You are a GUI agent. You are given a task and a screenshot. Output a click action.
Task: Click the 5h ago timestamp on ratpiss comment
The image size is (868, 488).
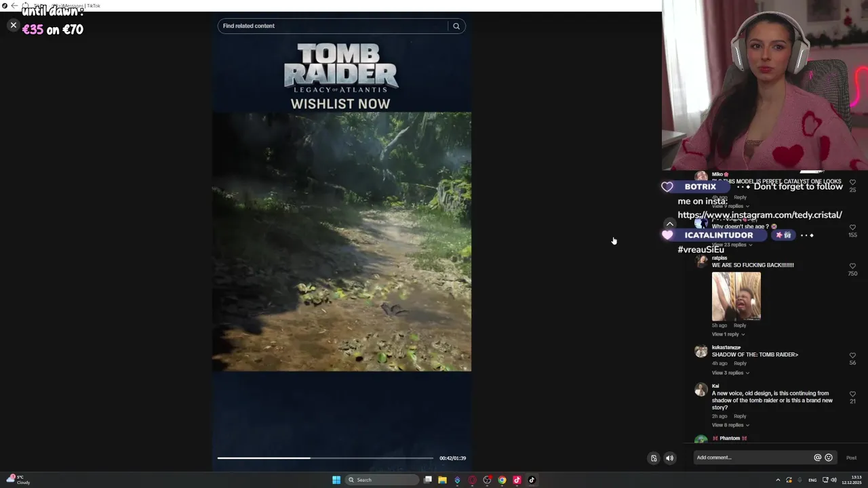[x=719, y=325]
